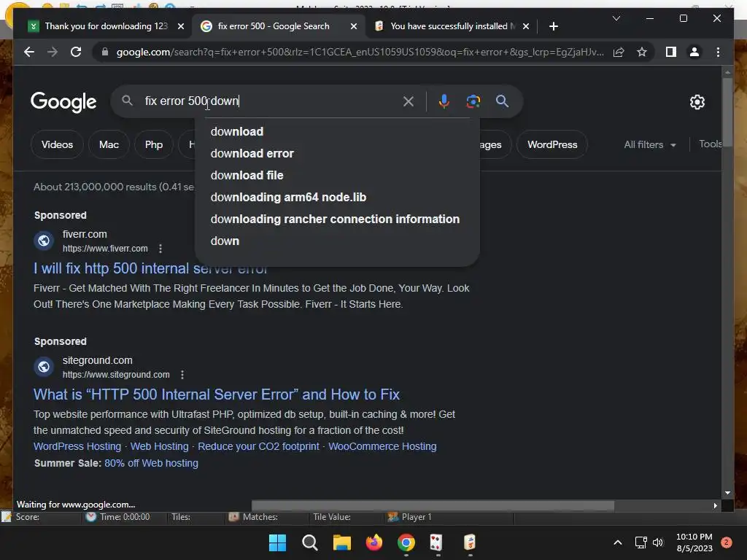The image size is (747, 560).
Task: Bookmark this page with the star icon
Action: point(642,52)
